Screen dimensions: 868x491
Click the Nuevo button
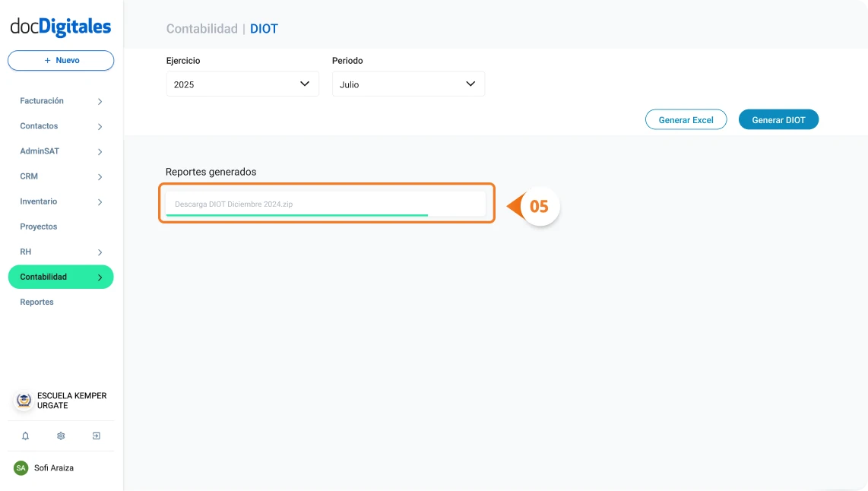click(60, 60)
